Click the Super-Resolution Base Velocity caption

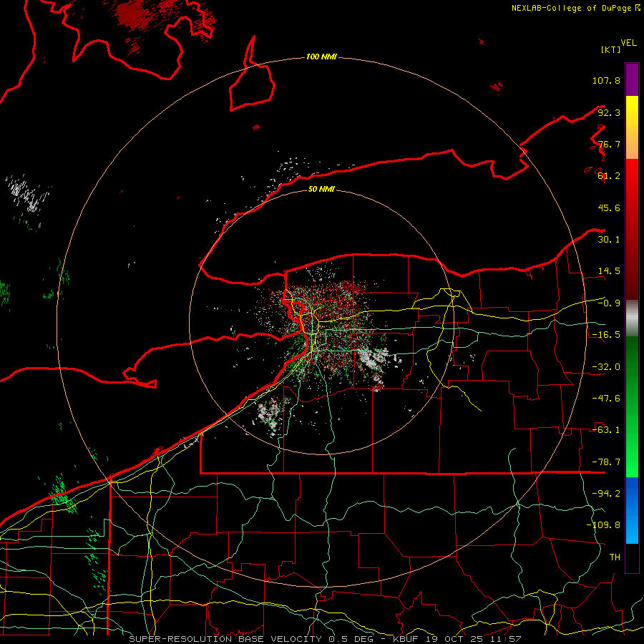(x=326, y=639)
